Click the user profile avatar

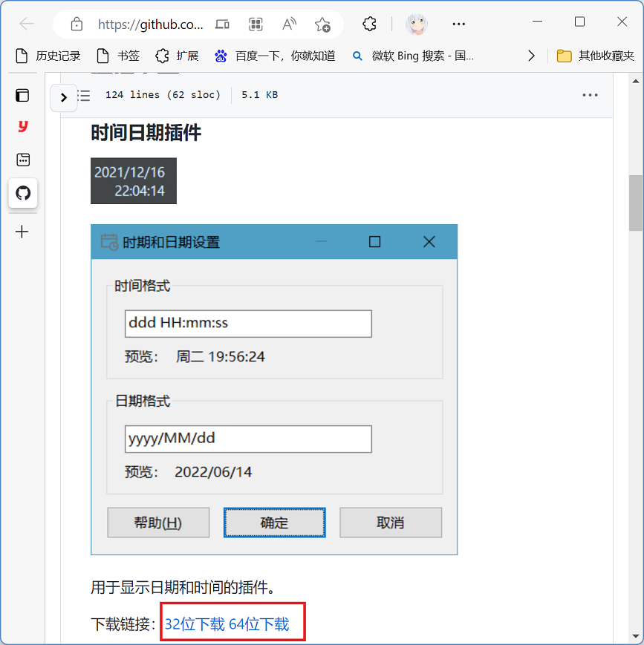416,24
